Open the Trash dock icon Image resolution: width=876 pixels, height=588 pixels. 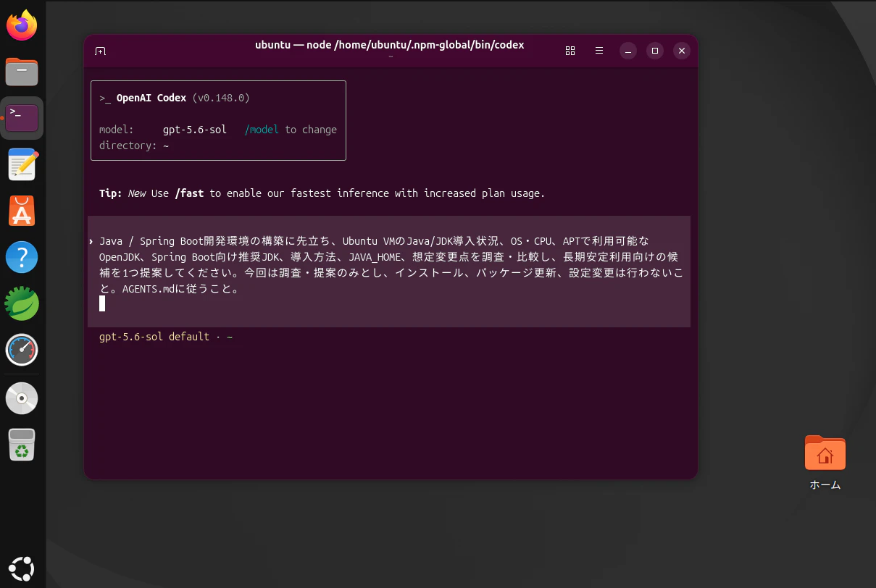click(22, 444)
